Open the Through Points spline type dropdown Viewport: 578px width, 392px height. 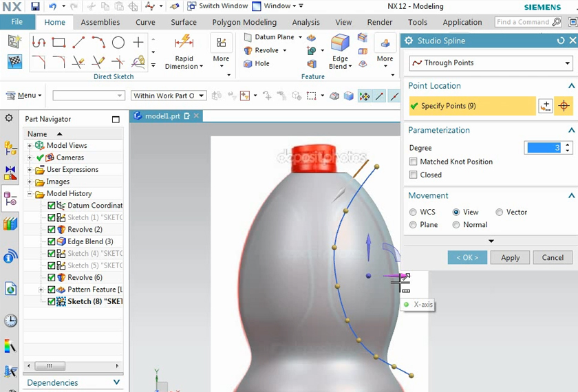(490, 63)
